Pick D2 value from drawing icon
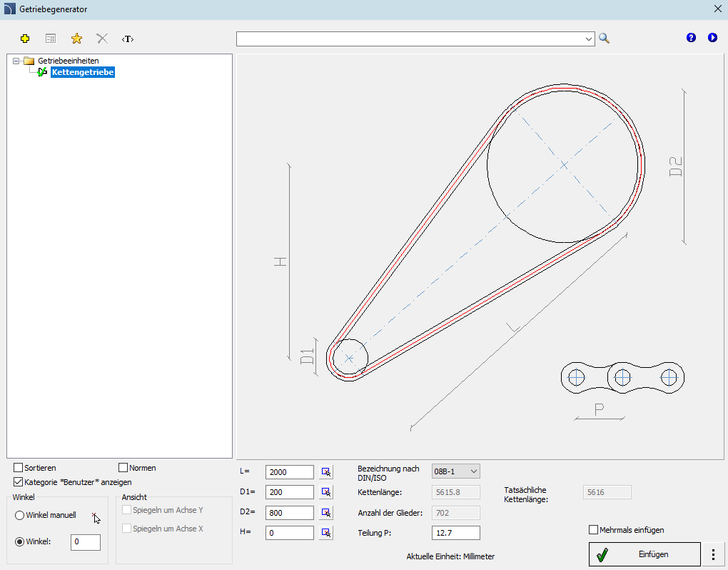Image resolution: width=728 pixels, height=570 pixels. (x=326, y=512)
